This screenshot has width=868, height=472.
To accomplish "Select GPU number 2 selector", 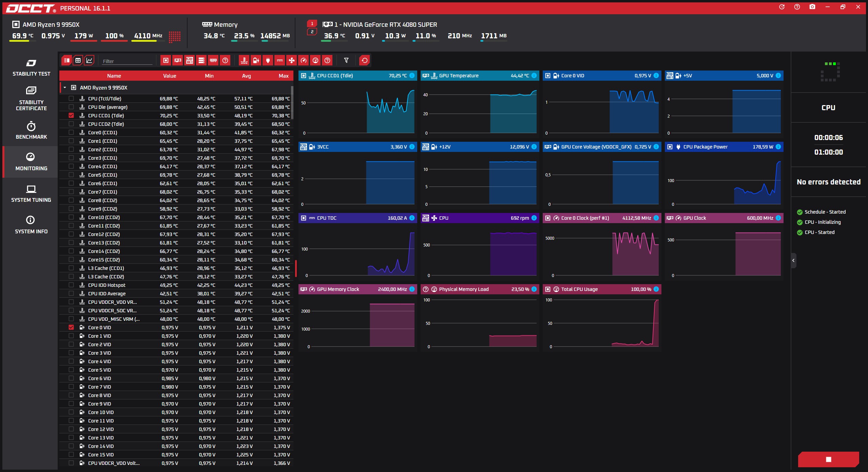I will [312, 32].
